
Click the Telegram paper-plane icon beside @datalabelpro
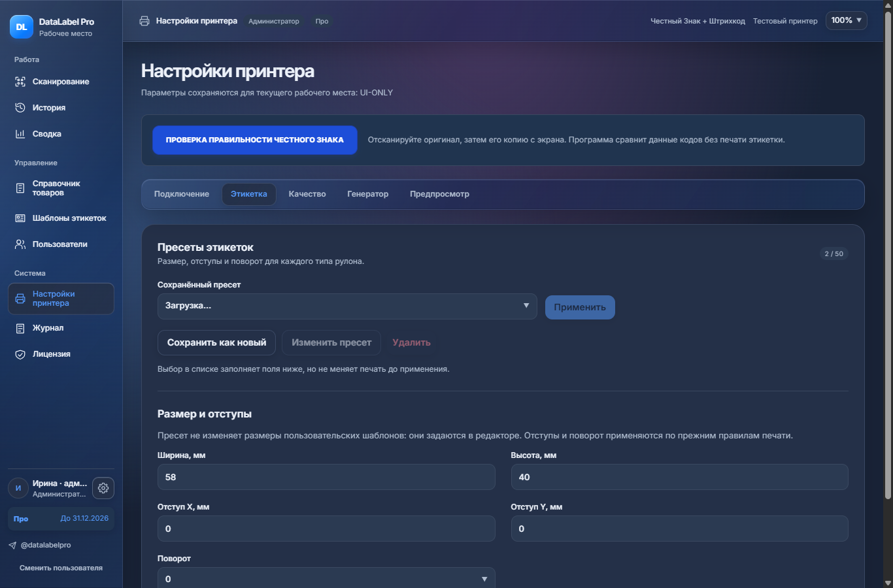tap(12, 545)
